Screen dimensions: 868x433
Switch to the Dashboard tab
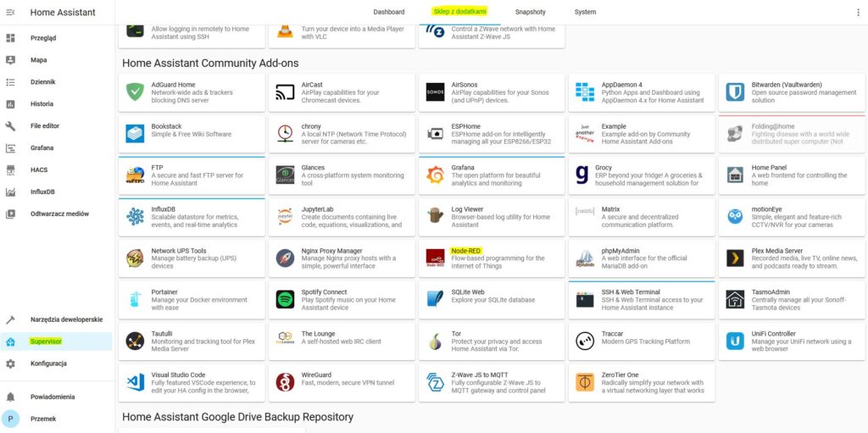point(389,13)
